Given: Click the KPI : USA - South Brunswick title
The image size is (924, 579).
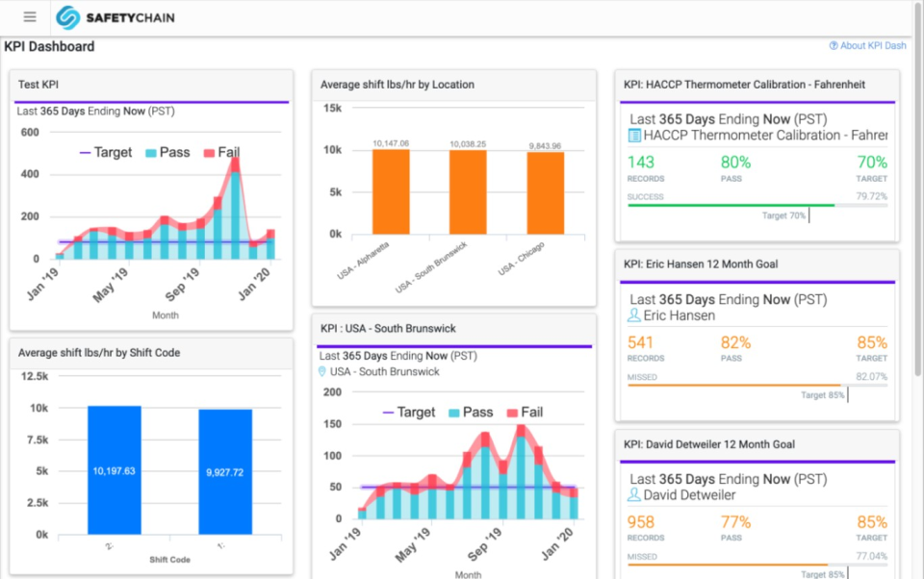Looking at the screenshot, I should tap(388, 329).
